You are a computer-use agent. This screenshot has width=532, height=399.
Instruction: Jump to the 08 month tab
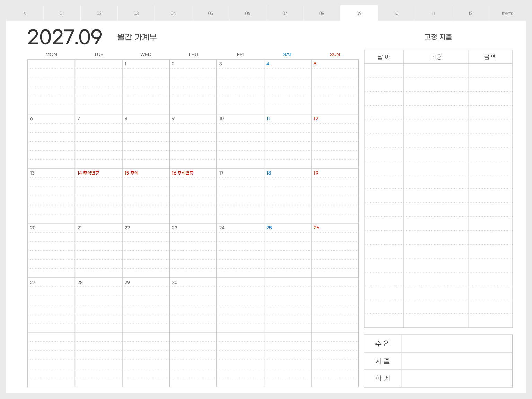(x=322, y=13)
